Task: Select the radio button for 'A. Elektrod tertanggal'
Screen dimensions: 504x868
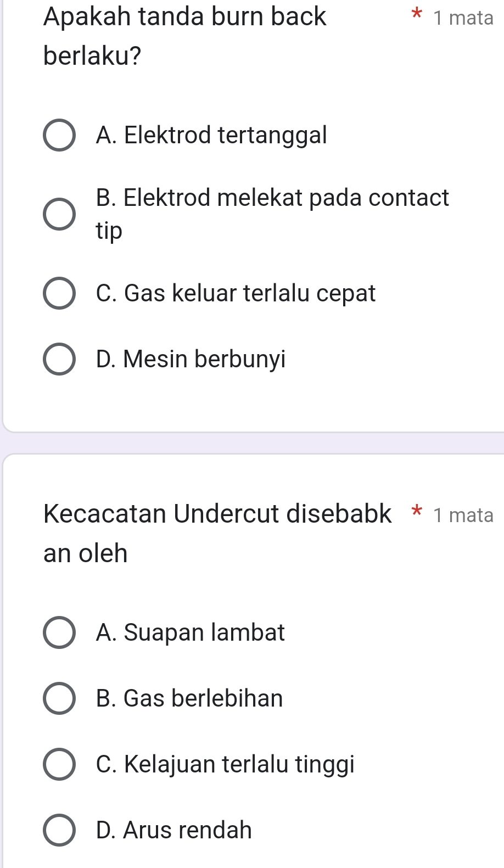Action: (59, 135)
